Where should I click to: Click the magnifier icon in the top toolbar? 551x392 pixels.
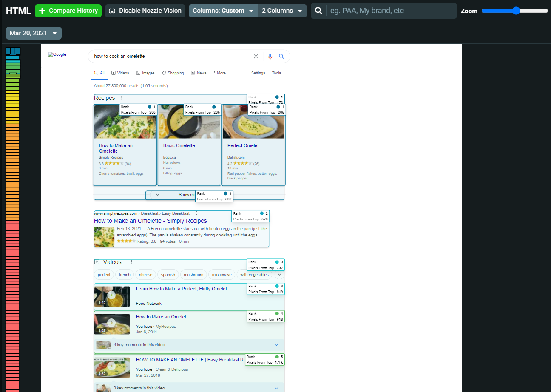pos(318,11)
